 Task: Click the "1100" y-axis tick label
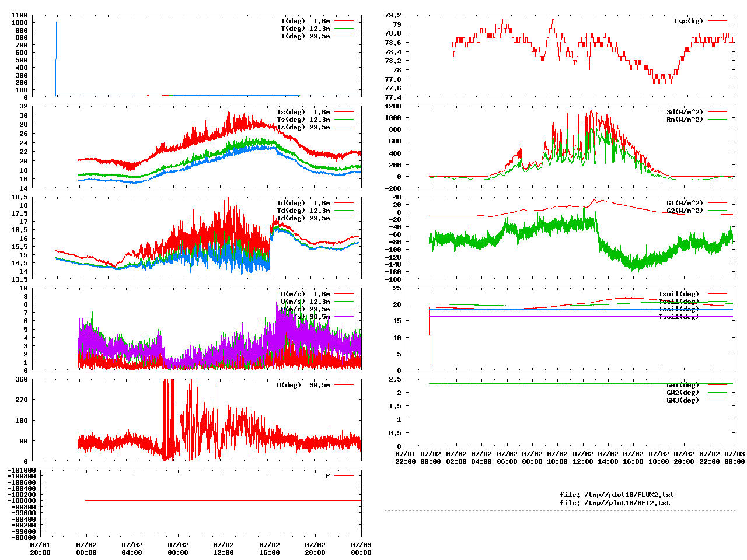click(19, 15)
